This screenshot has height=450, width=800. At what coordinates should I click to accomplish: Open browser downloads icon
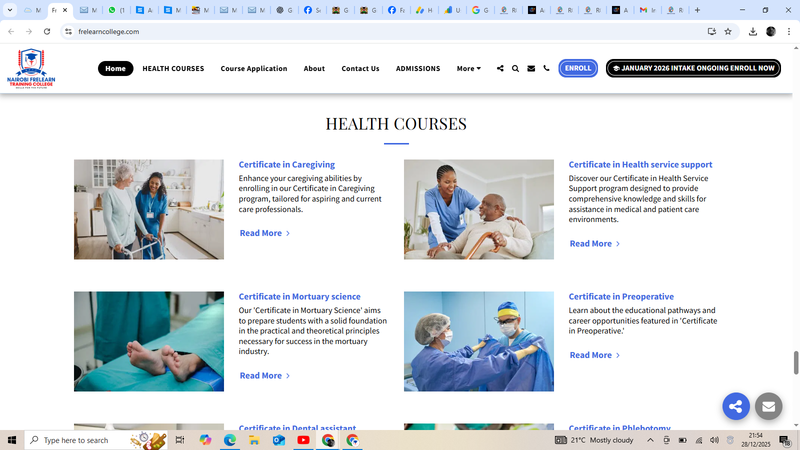752,31
